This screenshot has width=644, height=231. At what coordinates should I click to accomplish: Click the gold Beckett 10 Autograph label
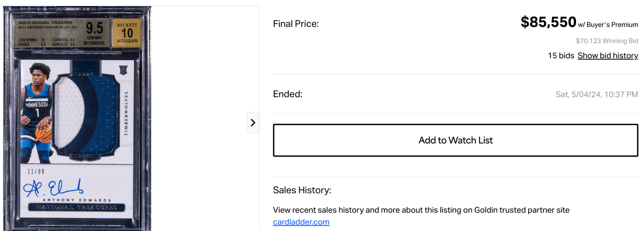coord(127,33)
